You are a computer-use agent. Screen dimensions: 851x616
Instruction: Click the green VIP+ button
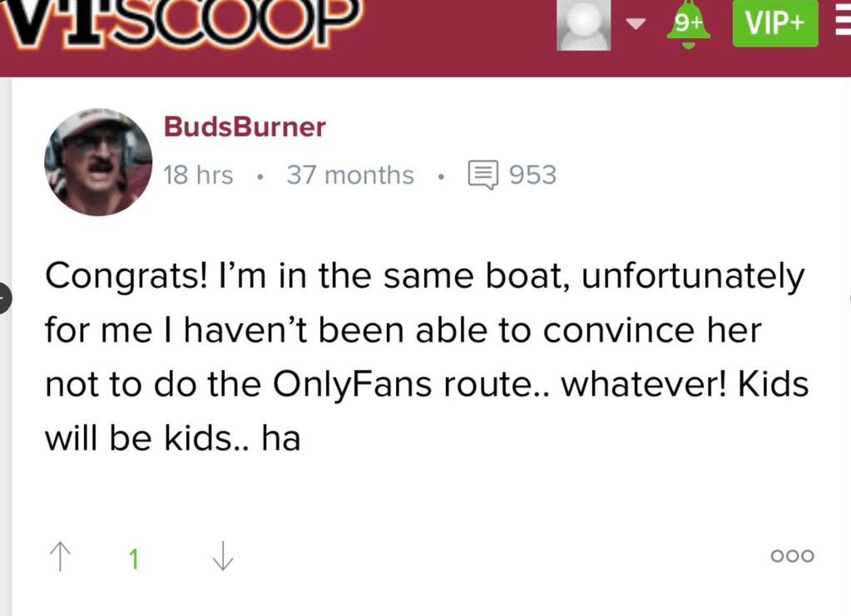tap(774, 23)
